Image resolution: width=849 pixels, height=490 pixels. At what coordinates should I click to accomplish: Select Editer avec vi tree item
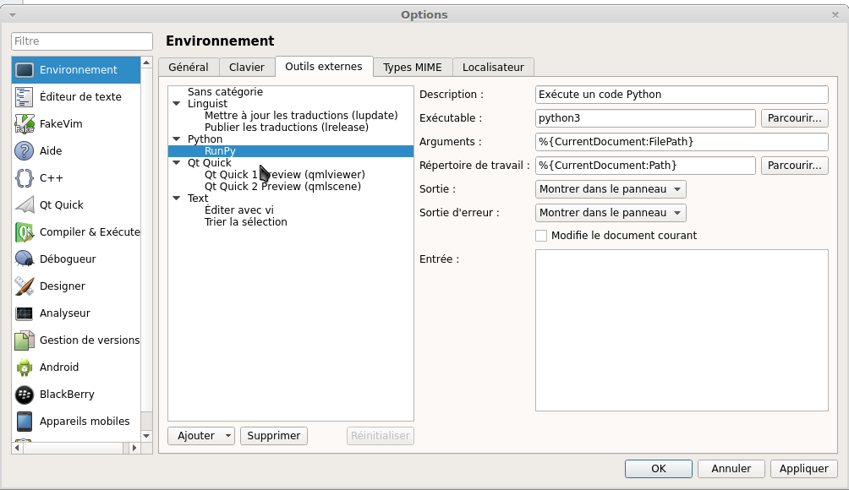[x=238, y=210]
